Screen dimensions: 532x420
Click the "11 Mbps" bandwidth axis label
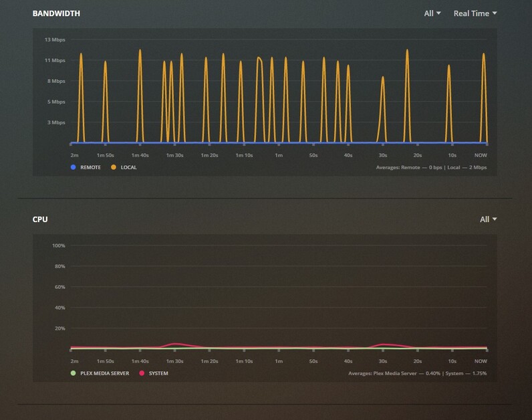(x=55, y=60)
